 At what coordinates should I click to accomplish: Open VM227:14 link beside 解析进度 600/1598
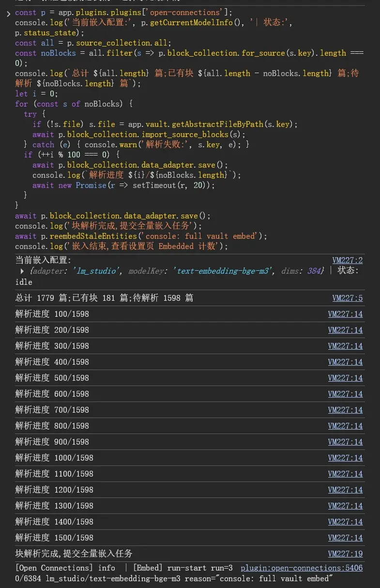coord(345,394)
